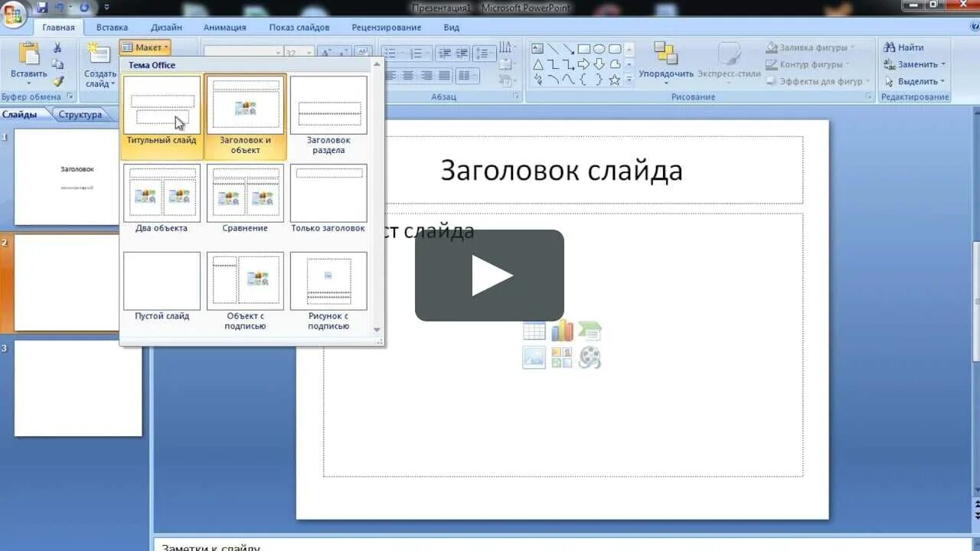Open Эффекты для фигур dropdown
This screenshot has width=980, height=551.
pyautogui.click(x=818, y=81)
